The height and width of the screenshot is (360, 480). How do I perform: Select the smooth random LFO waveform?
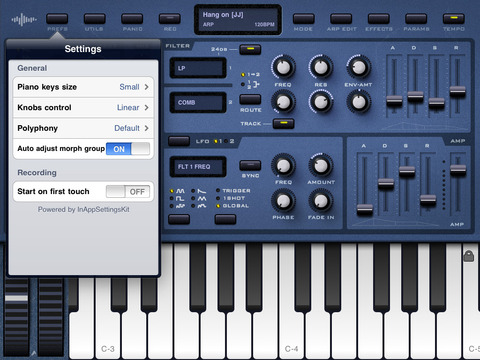click(199, 206)
